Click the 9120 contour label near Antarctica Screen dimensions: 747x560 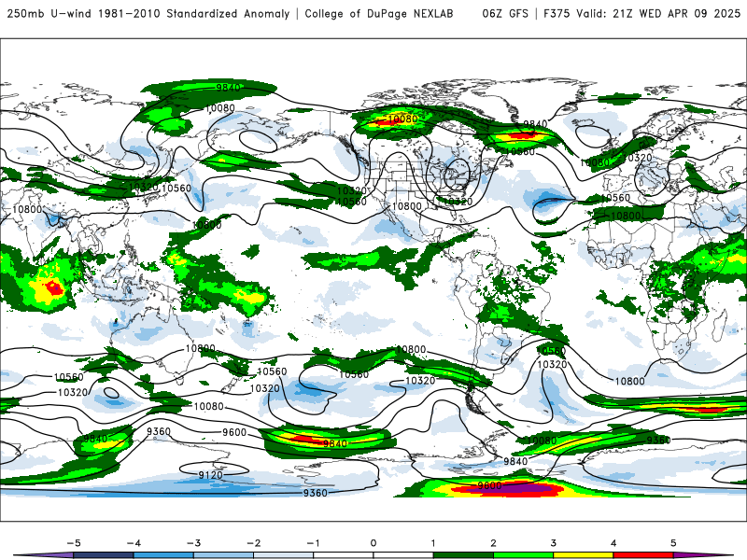point(211,475)
